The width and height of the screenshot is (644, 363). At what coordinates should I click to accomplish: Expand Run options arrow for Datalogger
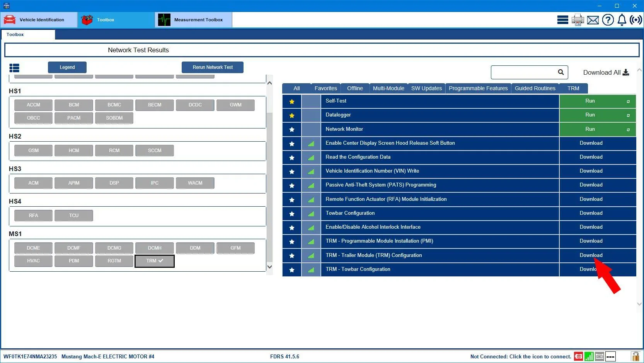point(628,115)
